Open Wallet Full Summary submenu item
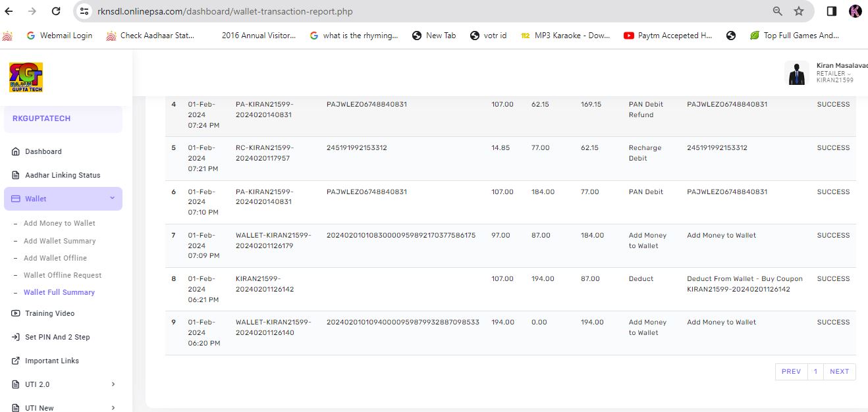Viewport: 868px width, 412px height. coord(59,292)
